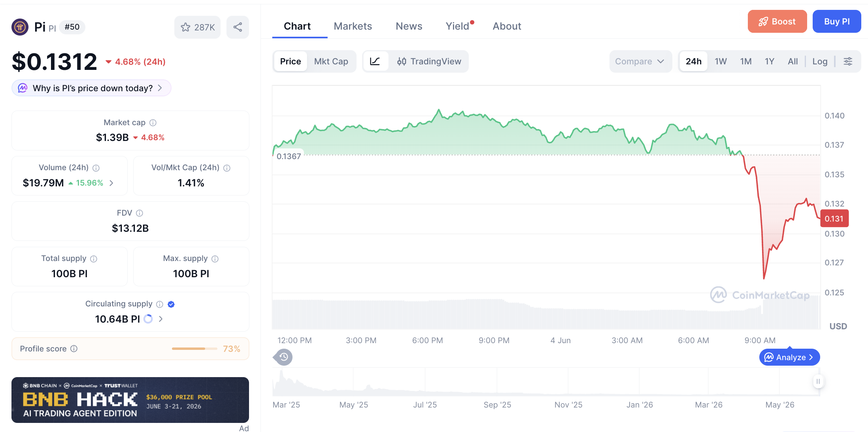Toggle Log scale on chart
868x432 pixels.
pos(820,61)
